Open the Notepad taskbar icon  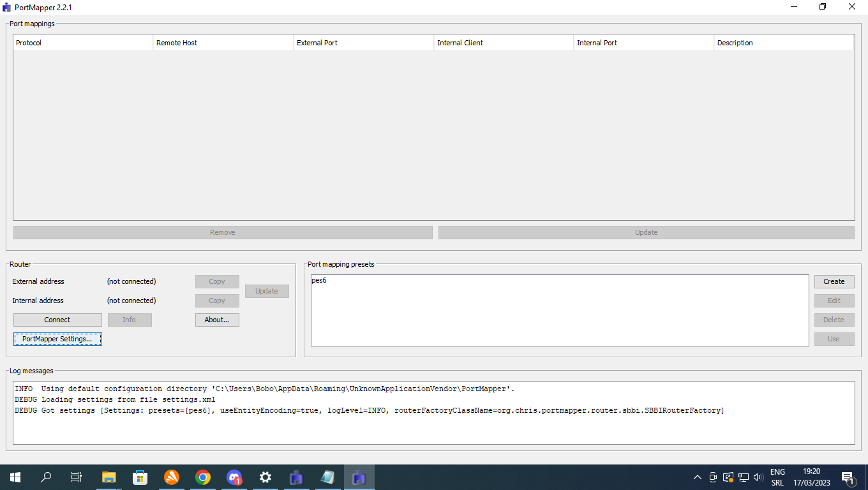click(x=327, y=477)
